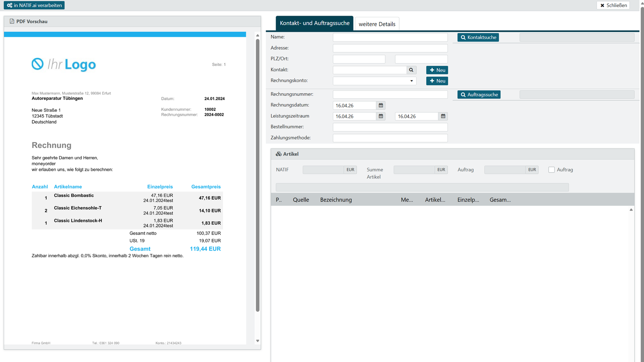Click the PDF preview vertical scrollbar thumb

(x=258, y=175)
